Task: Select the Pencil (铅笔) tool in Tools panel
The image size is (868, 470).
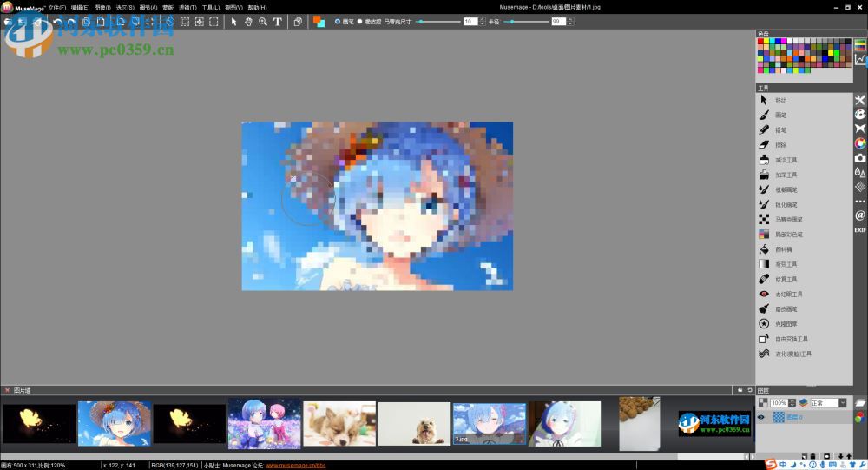Action: [x=764, y=129]
